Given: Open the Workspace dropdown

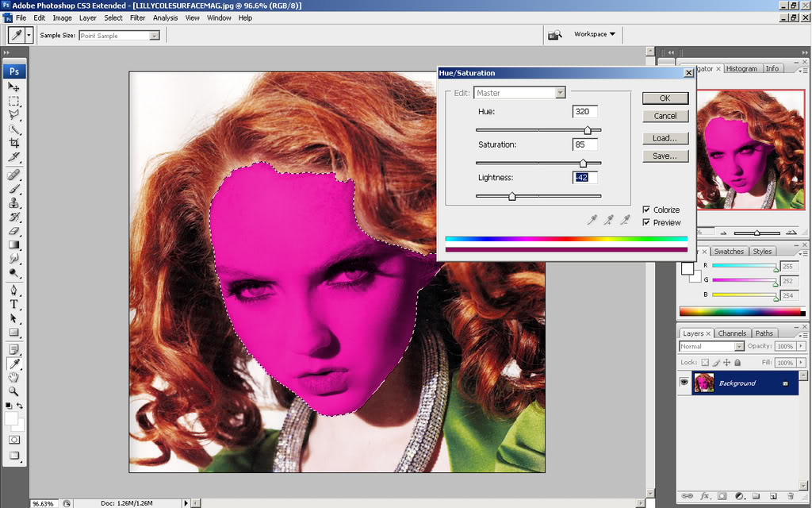Looking at the screenshot, I should click(x=595, y=34).
